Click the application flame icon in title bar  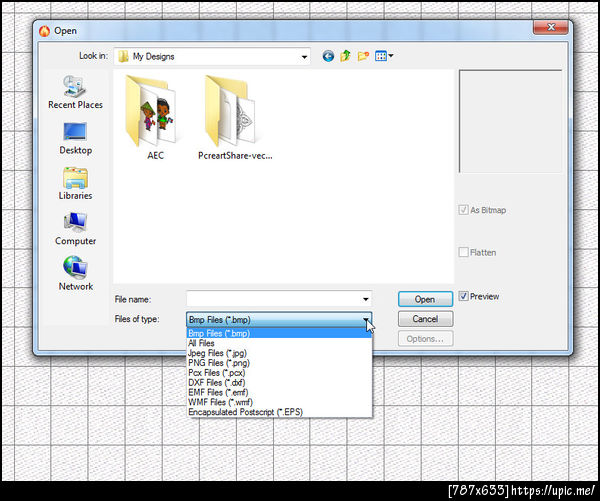coord(44,31)
